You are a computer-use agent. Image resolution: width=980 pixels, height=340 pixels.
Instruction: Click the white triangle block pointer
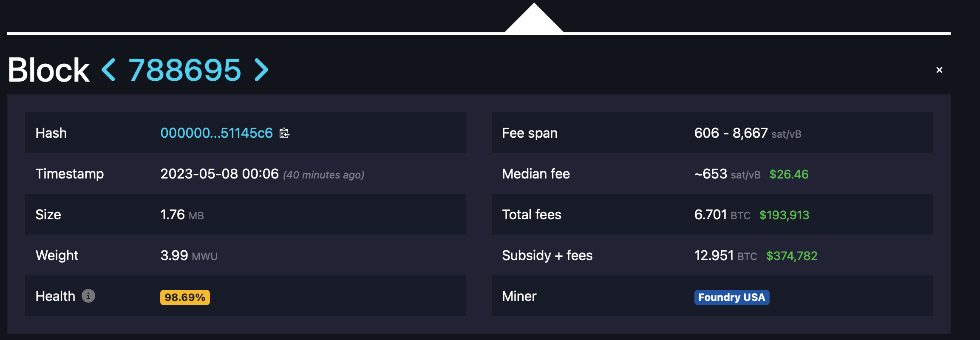pos(534,19)
